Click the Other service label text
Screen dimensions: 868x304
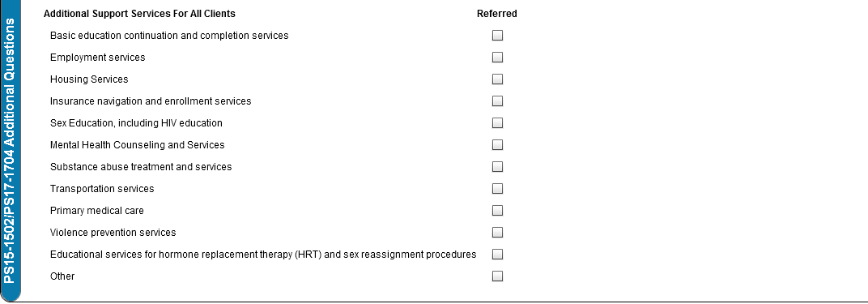pyautogui.click(x=62, y=276)
